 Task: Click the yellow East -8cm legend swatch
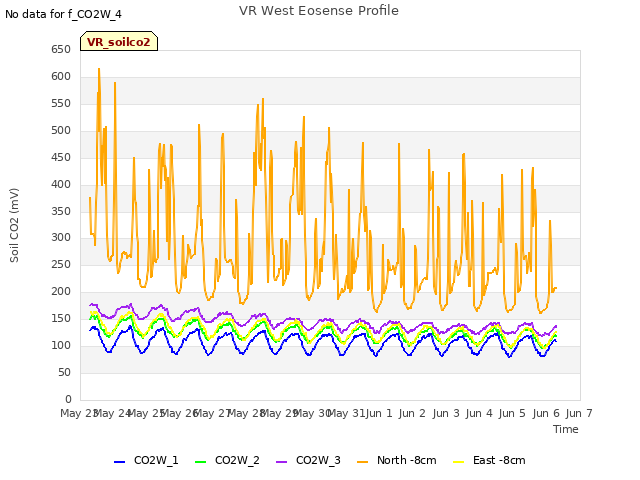[459, 462]
